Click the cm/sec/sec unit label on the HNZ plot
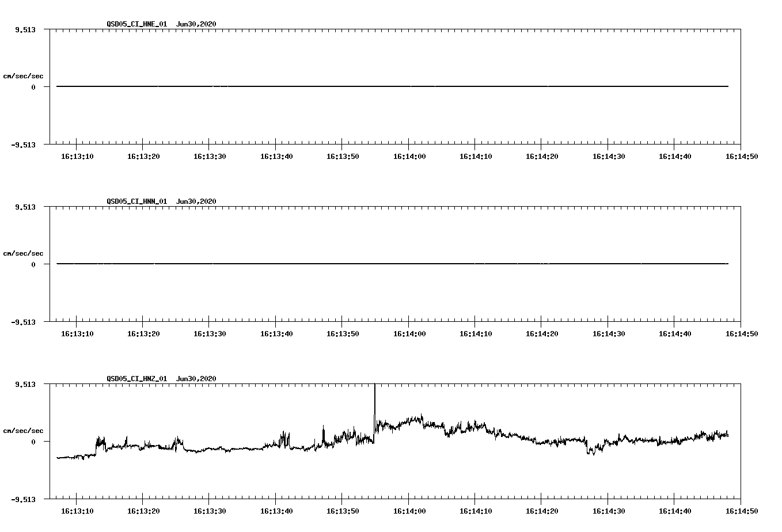 coord(23,431)
